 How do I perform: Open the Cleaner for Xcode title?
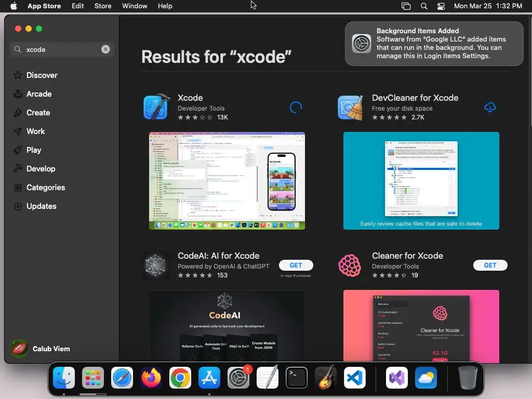pos(407,256)
